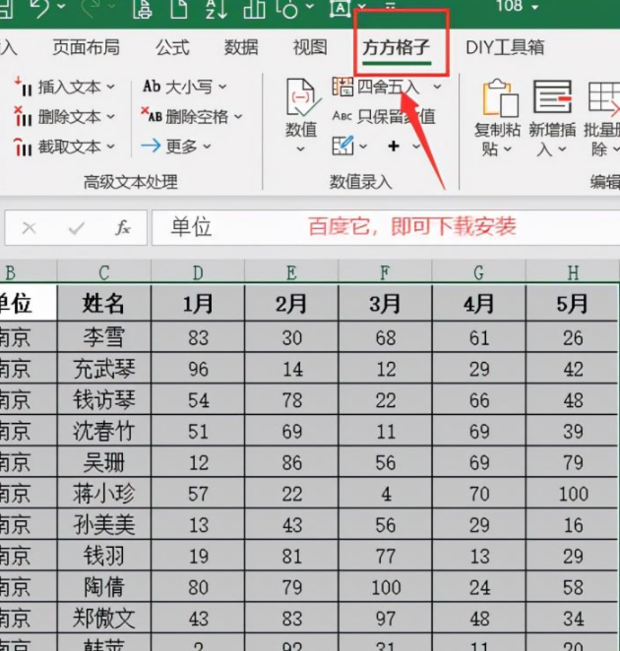Click the 5月 header cell

[x=572, y=303]
